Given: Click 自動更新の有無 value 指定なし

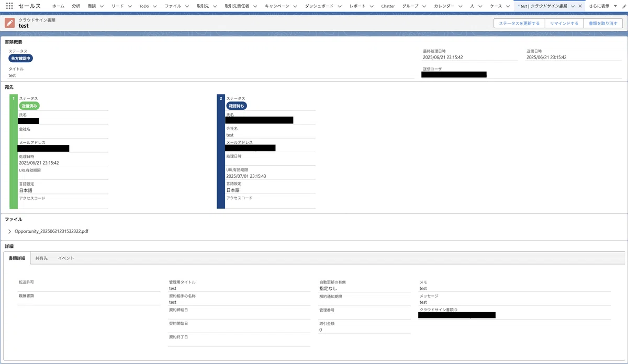Looking at the screenshot, I should tap(328, 288).
